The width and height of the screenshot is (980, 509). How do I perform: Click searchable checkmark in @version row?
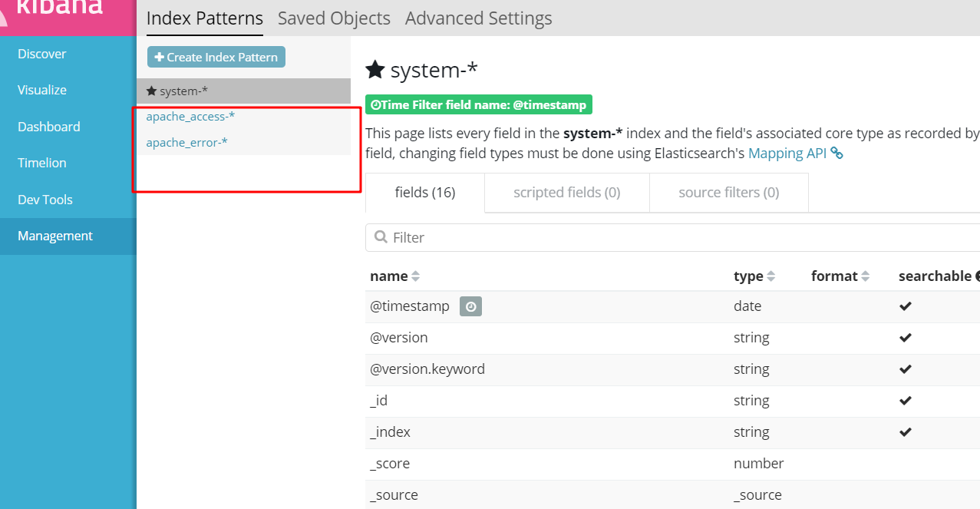pyautogui.click(x=906, y=338)
